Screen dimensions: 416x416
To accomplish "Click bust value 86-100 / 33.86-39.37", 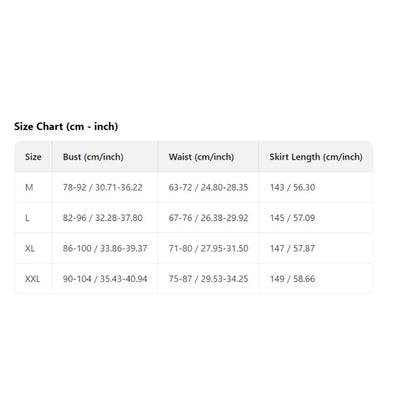I will tap(105, 248).
